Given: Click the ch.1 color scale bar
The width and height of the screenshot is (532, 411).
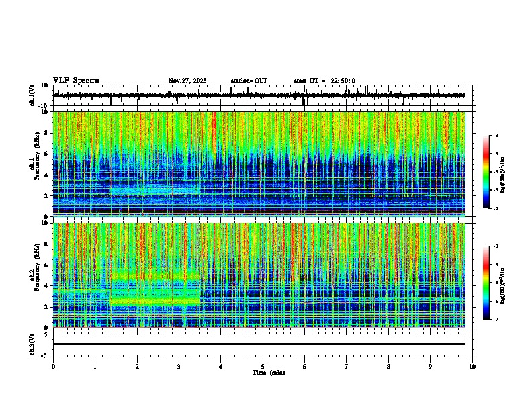Looking at the screenshot, I should point(486,172).
